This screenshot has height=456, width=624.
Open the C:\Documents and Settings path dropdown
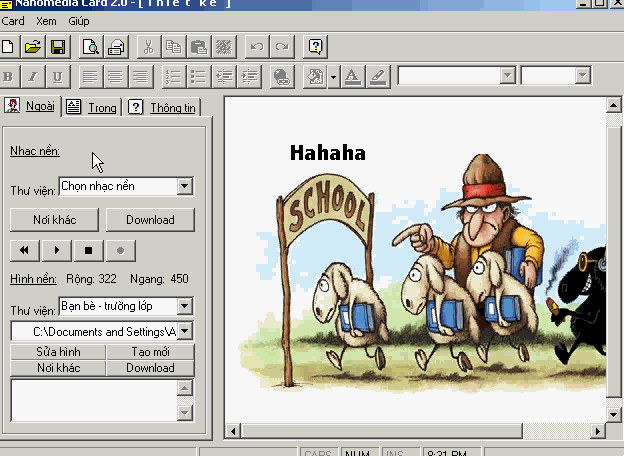(x=185, y=331)
